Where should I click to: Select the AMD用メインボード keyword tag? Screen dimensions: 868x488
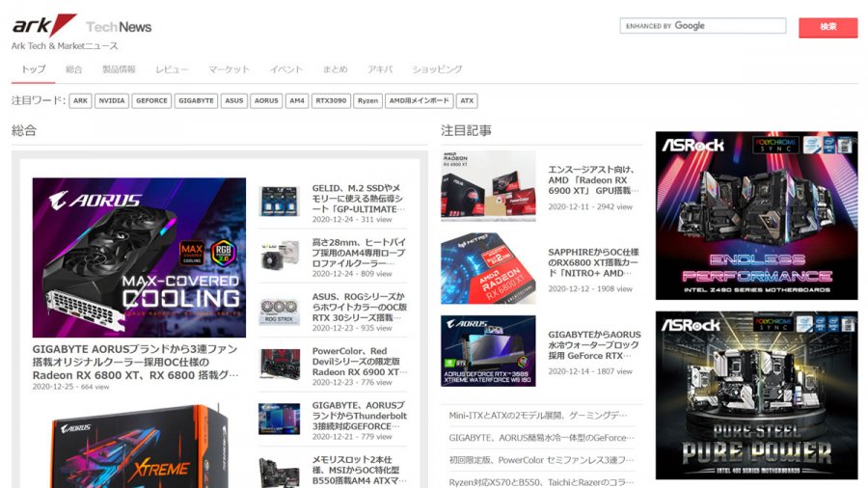pos(420,100)
